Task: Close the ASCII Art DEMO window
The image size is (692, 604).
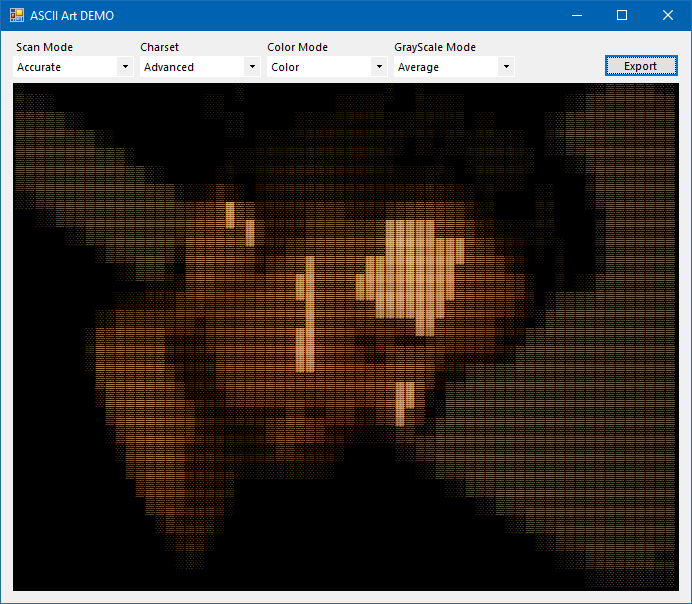Action: [668, 15]
